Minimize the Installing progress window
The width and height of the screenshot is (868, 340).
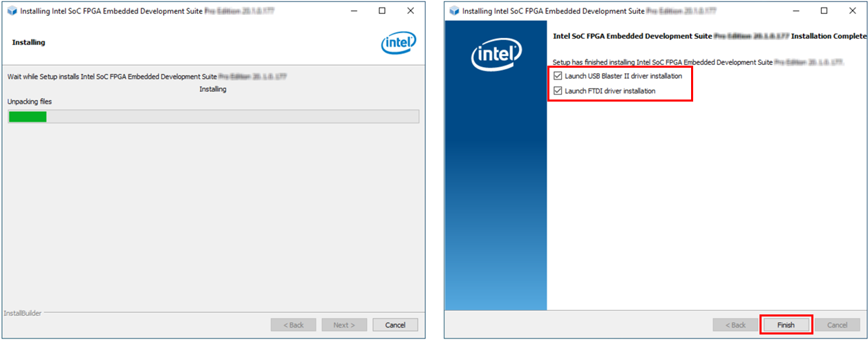355,11
